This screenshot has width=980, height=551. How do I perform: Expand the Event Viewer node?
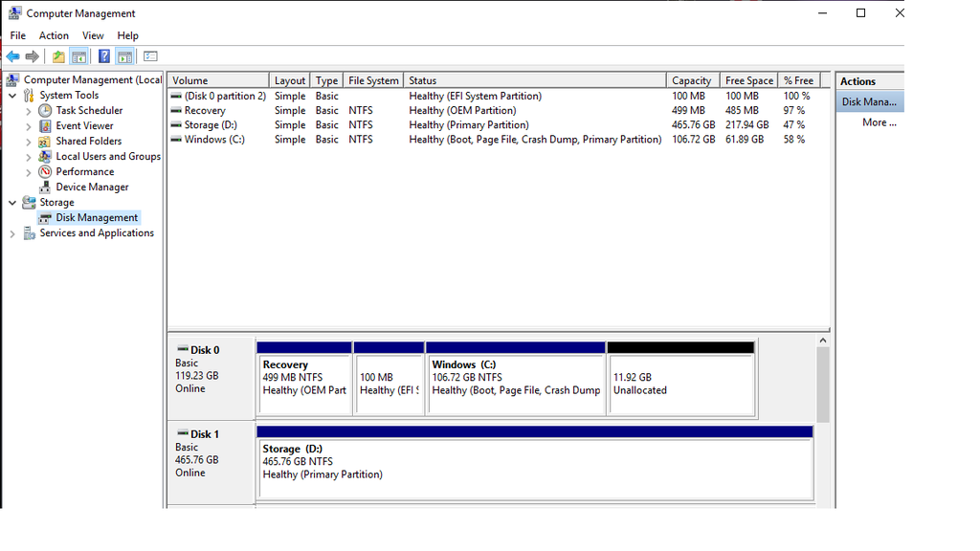pos(28,126)
